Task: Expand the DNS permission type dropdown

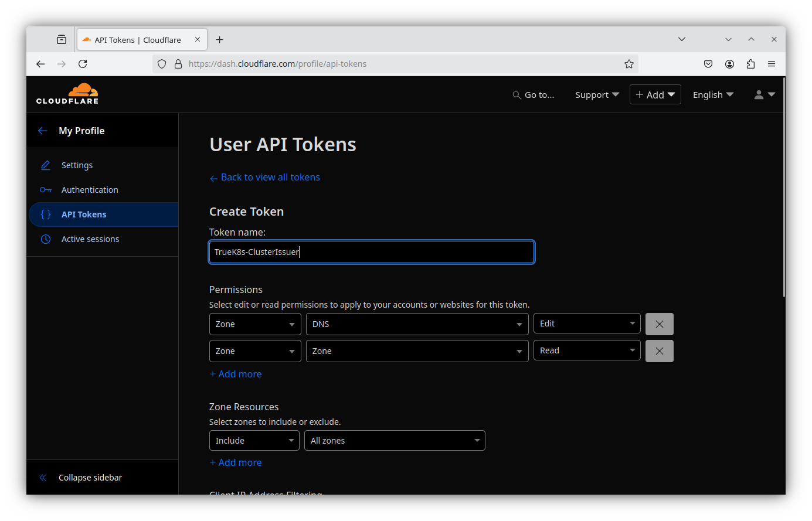Action: (x=417, y=324)
